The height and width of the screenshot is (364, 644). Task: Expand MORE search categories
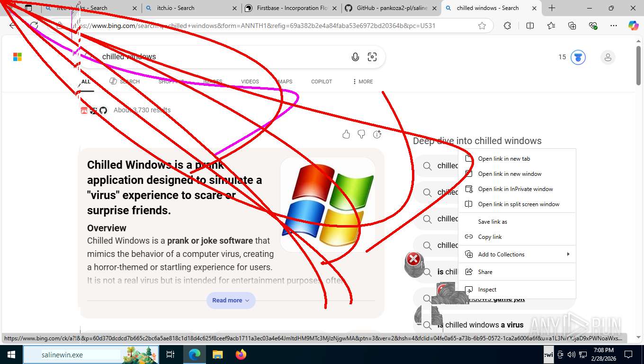(363, 82)
